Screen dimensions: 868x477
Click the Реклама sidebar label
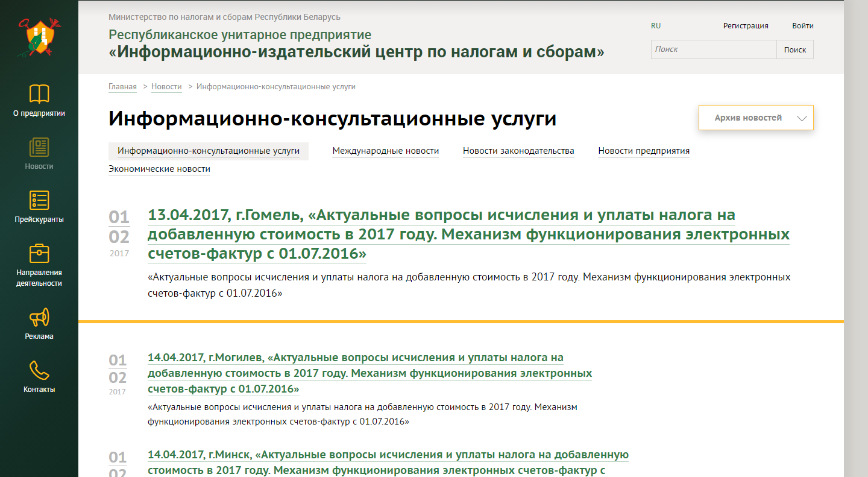(39, 336)
